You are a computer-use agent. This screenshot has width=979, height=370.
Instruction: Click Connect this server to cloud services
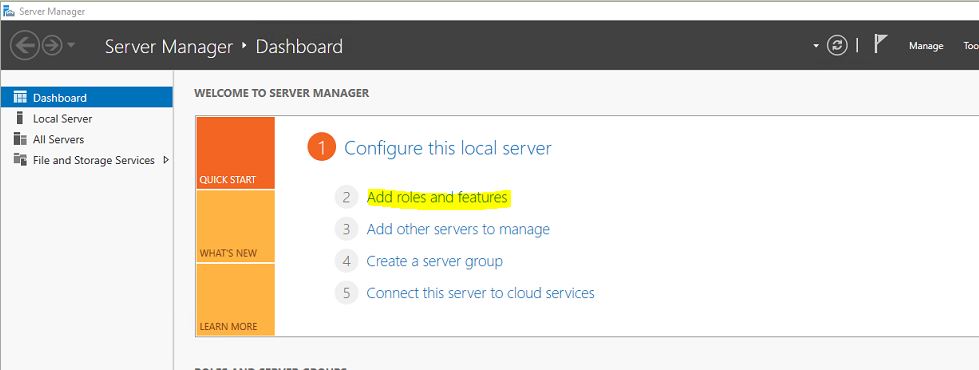(x=480, y=293)
